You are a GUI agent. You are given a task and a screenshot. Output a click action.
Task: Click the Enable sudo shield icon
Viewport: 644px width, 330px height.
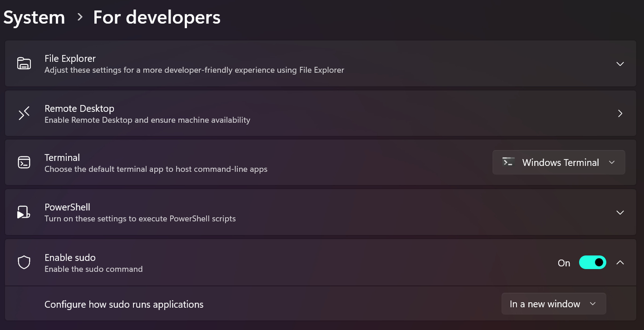tap(24, 262)
